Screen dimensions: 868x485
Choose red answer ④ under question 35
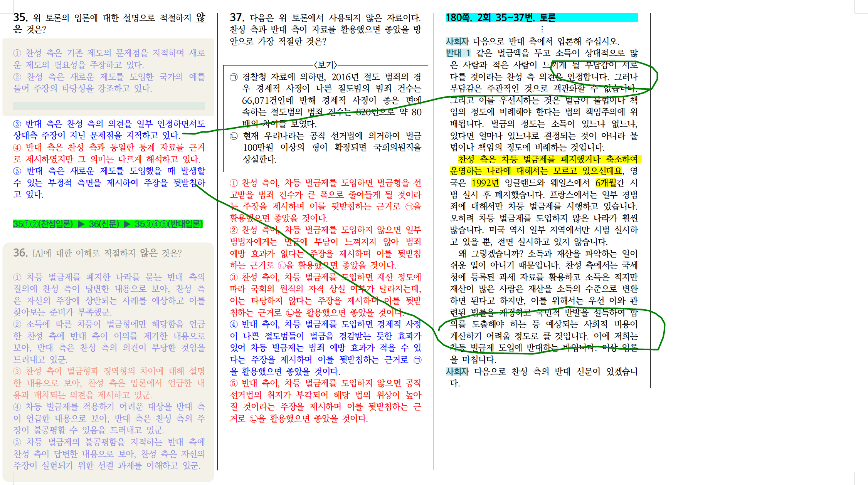pos(17,148)
